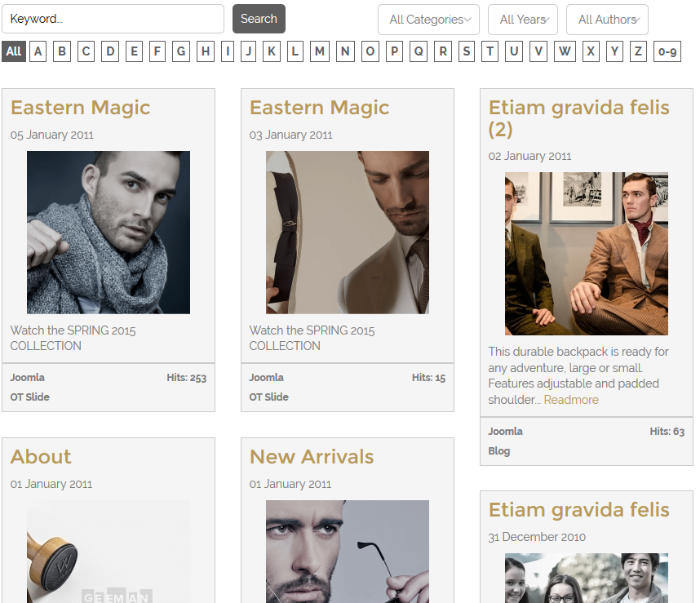Filter articles by letter M
Image resolution: width=700 pixels, height=603 pixels.
point(320,51)
